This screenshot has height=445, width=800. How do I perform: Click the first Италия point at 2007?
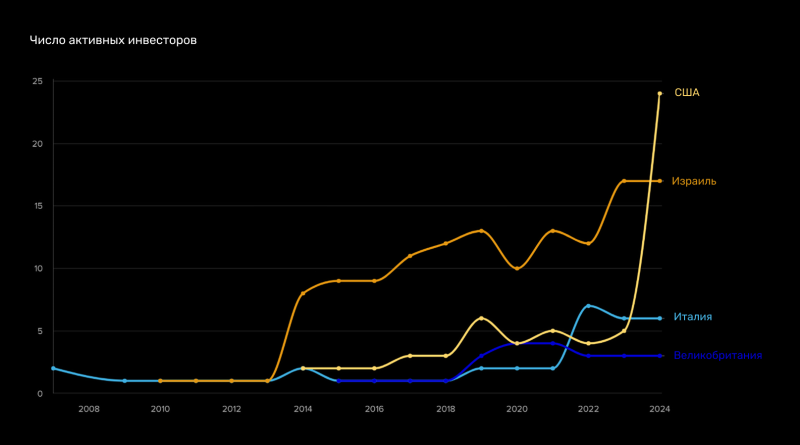pyautogui.click(x=53, y=368)
